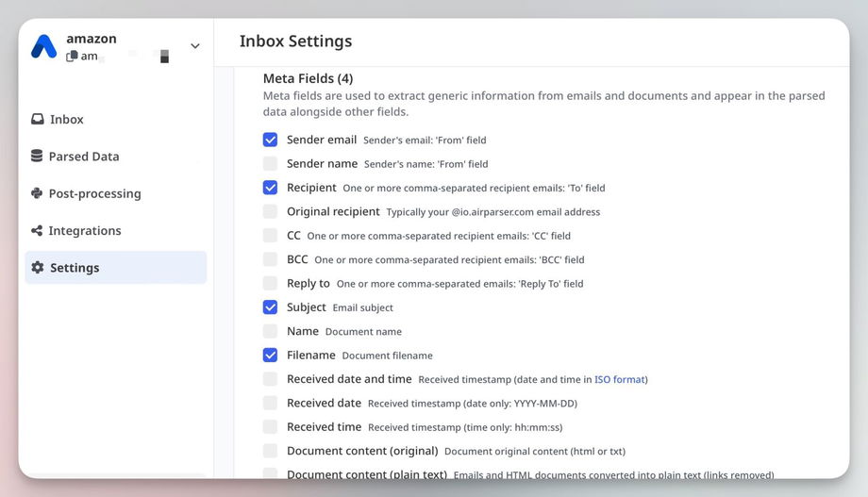Viewport: 868px width, 497px height.
Task: Click the Parsed Data database icon
Action: 37,157
